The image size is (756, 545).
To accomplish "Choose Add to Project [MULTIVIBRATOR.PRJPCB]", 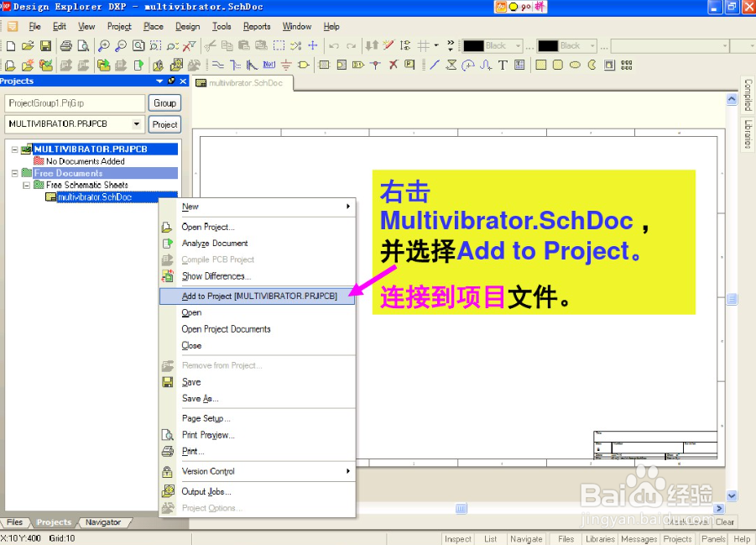I will coord(257,296).
